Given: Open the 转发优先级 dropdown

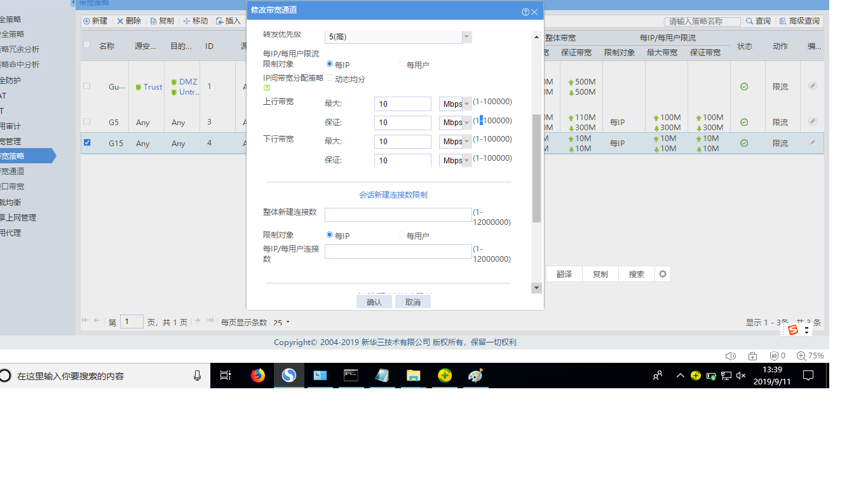Looking at the screenshot, I should (x=467, y=37).
